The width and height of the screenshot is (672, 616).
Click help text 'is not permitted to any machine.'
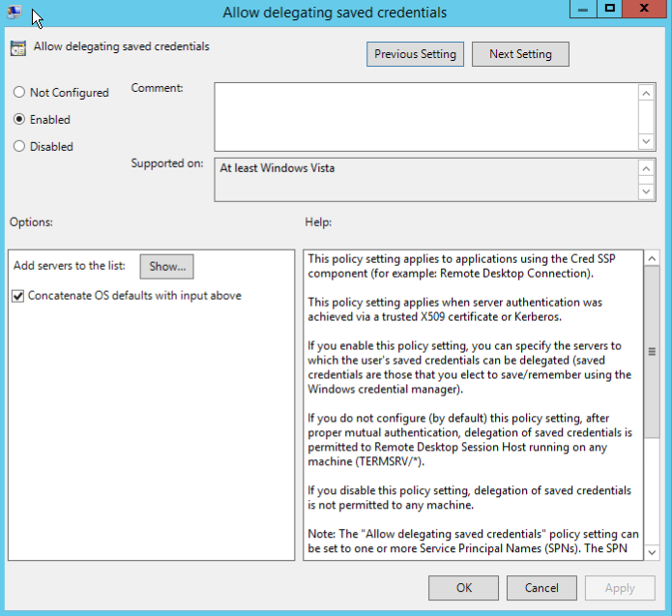pos(391,505)
